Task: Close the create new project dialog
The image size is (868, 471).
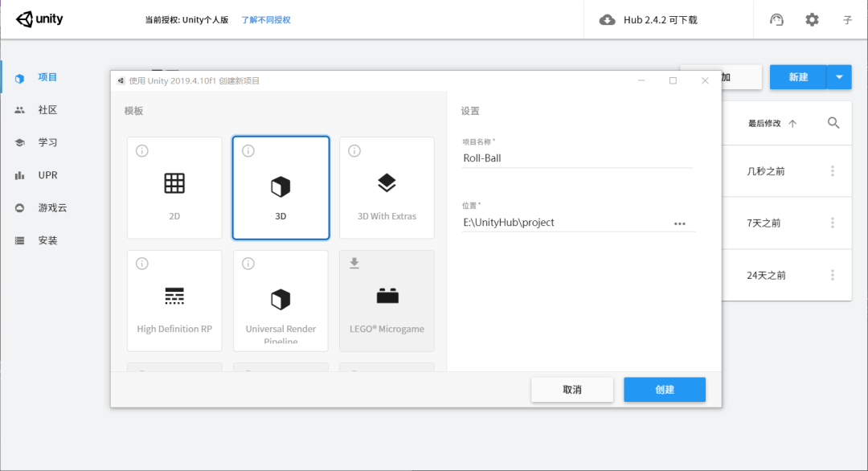Action: tap(705, 81)
